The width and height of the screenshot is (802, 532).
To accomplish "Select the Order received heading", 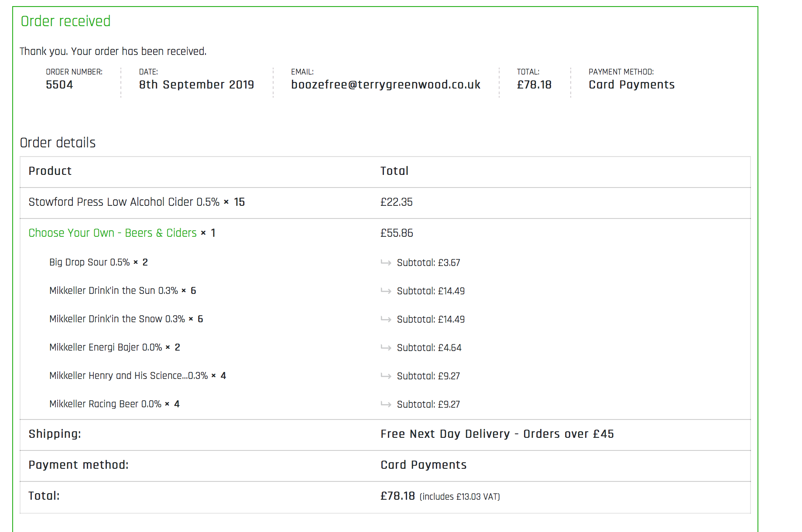I will pyautogui.click(x=65, y=21).
